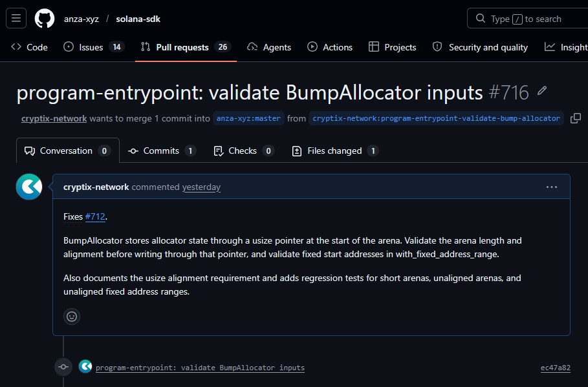This screenshot has height=387, width=588.
Task: Add a reaction with the smiley button
Action: tap(72, 317)
